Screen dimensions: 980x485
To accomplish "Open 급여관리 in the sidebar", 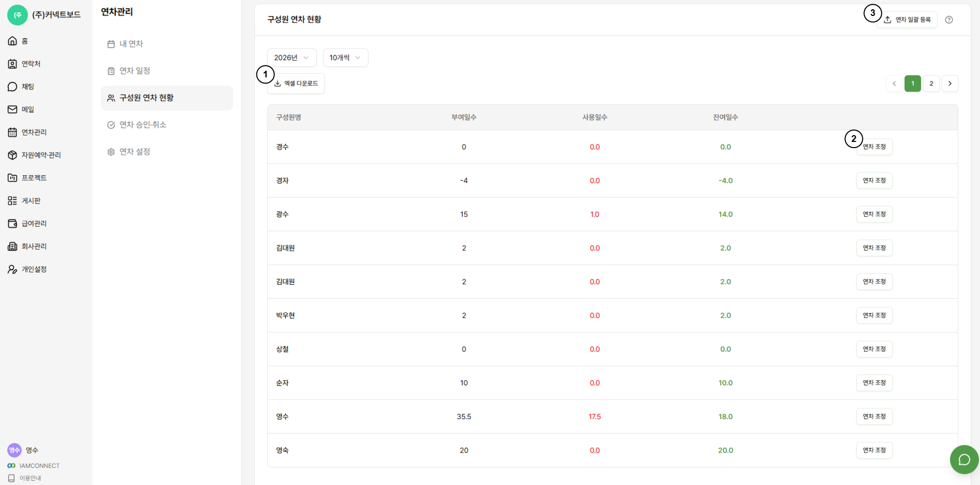I will pos(27,223).
